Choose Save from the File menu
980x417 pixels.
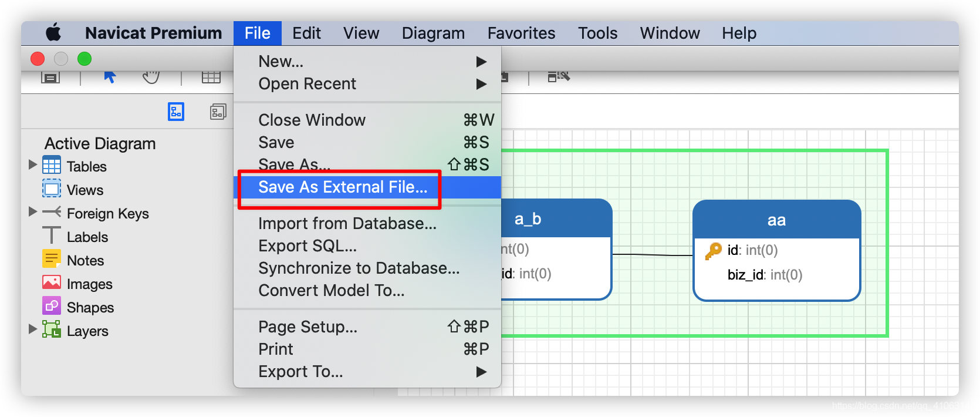point(367,142)
